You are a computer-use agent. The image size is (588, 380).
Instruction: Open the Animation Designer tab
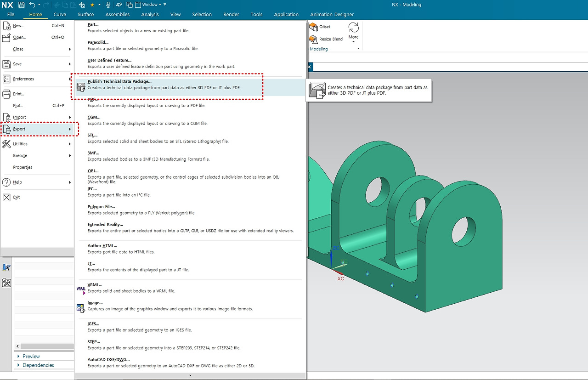[x=332, y=14]
